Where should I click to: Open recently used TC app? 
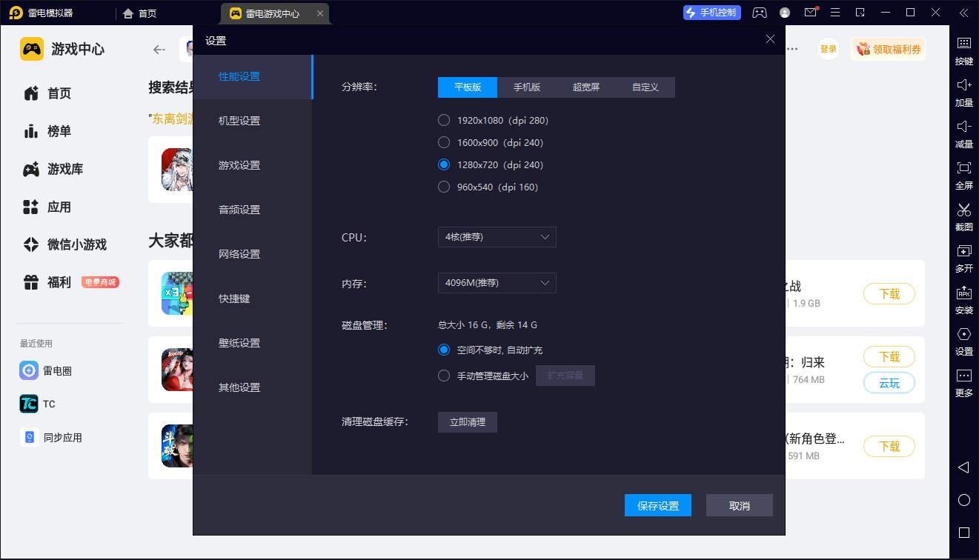38,404
